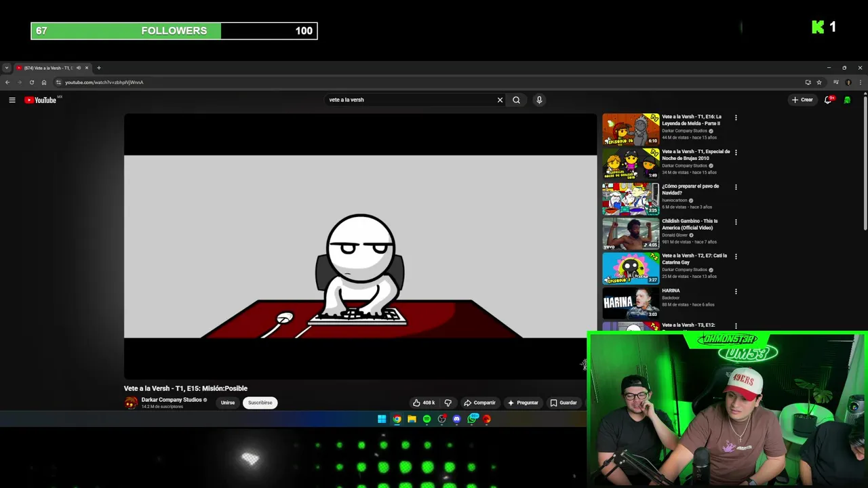This screenshot has width=868, height=488.
Task: Open Chrome three-dot menu
Action: (861, 82)
